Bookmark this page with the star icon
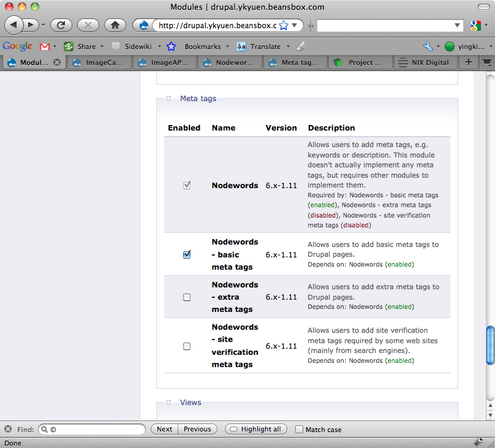 pos(284,26)
